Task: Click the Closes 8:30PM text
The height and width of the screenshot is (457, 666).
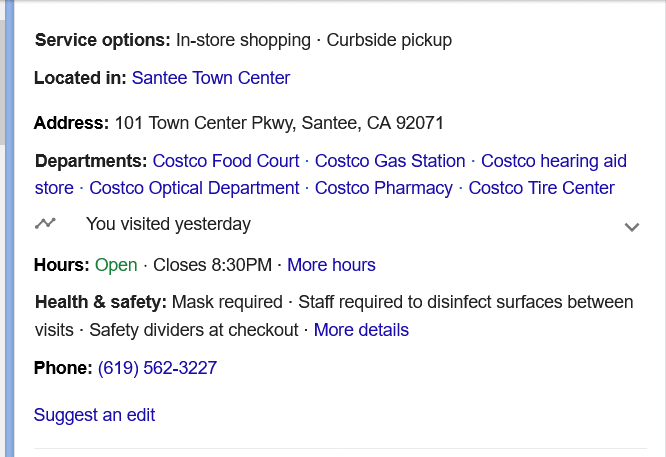Action: coord(213,265)
